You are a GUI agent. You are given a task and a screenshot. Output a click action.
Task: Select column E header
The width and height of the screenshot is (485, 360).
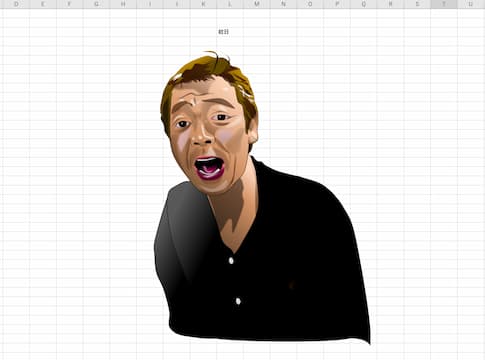tap(43, 4)
